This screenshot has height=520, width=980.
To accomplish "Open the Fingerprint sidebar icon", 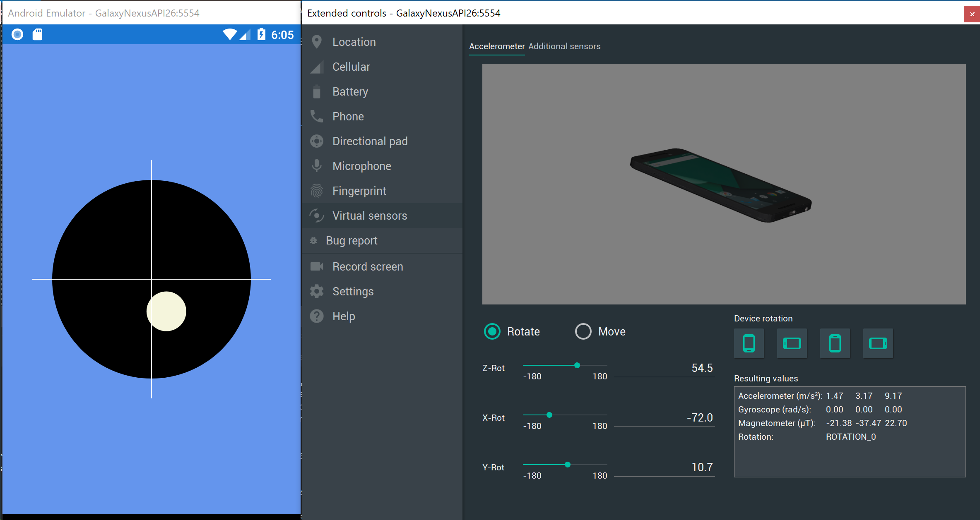I will [317, 191].
